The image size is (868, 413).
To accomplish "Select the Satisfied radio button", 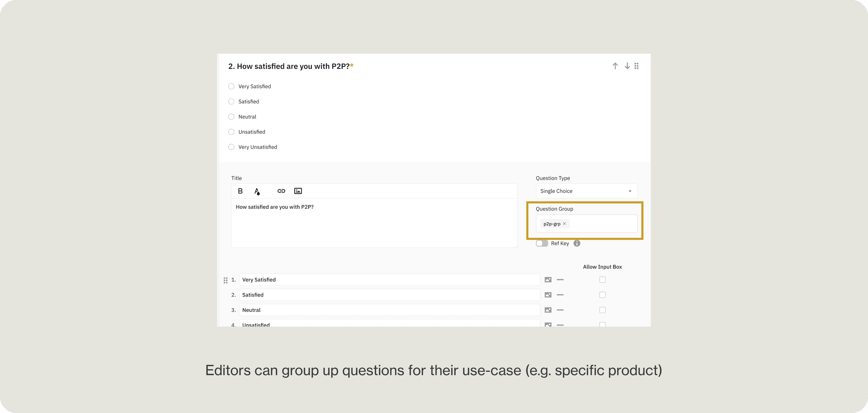I will [x=231, y=102].
